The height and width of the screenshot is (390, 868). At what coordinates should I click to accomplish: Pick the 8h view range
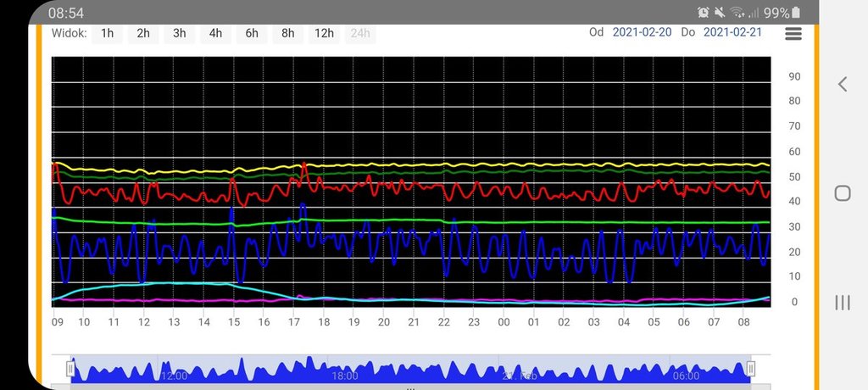288,33
